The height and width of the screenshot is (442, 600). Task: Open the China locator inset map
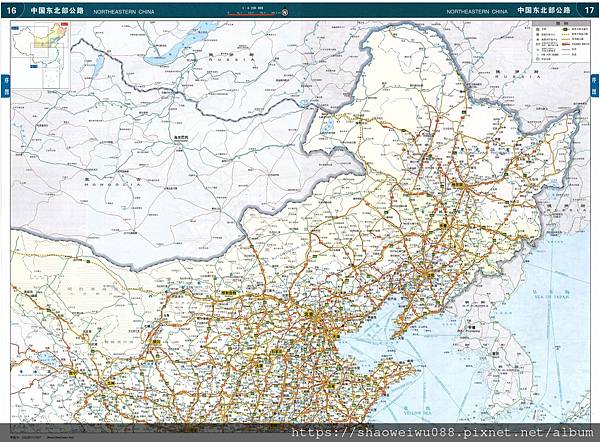[41, 55]
